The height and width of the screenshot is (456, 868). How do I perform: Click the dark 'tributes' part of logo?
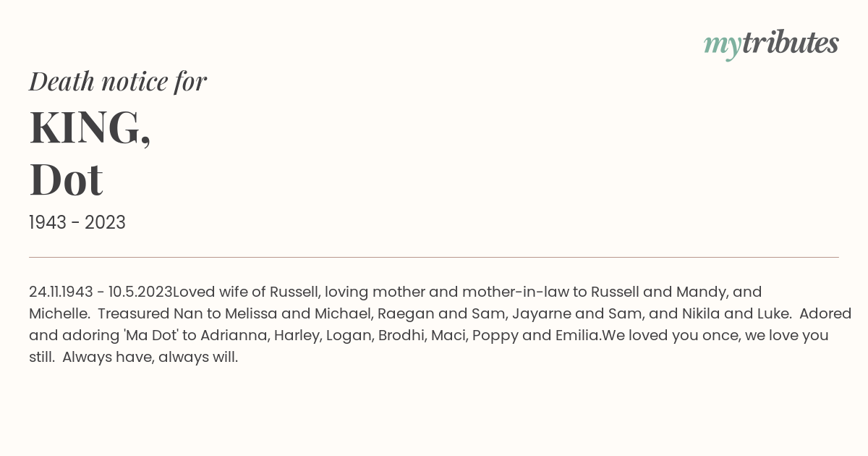tap(791, 43)
